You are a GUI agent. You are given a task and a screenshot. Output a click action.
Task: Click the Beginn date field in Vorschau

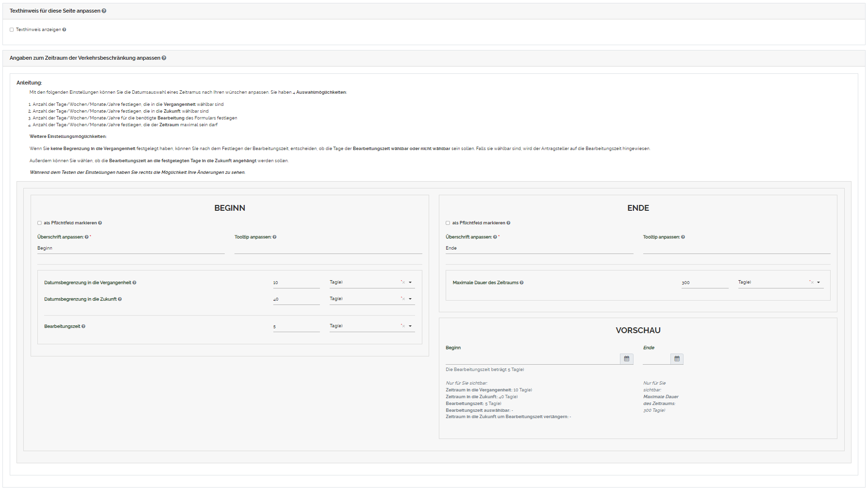pos(532,359)
